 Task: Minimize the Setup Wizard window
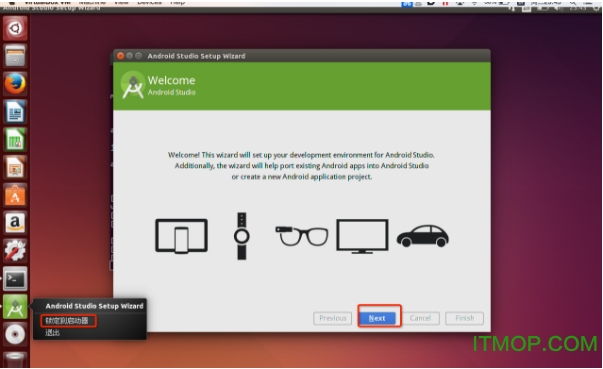(x=130, y=56)
